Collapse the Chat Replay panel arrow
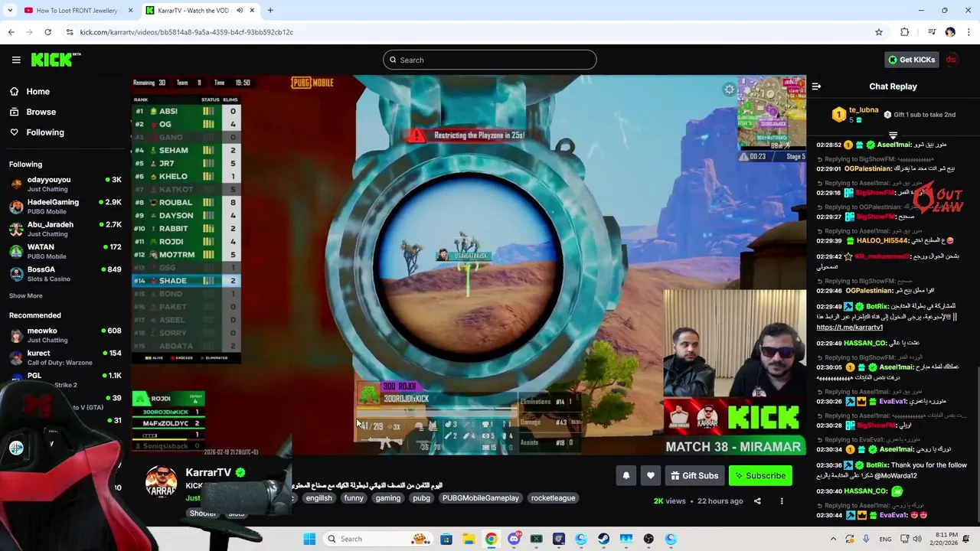 (816, 86)
